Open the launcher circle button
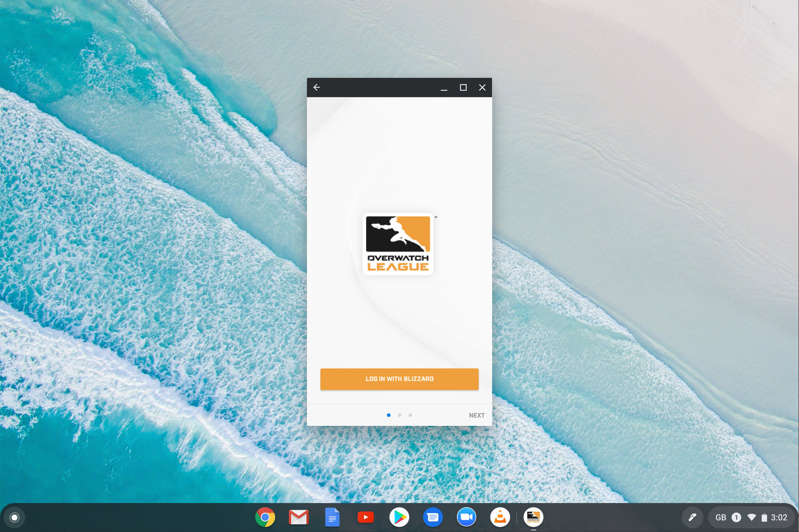 pos(15,517)
